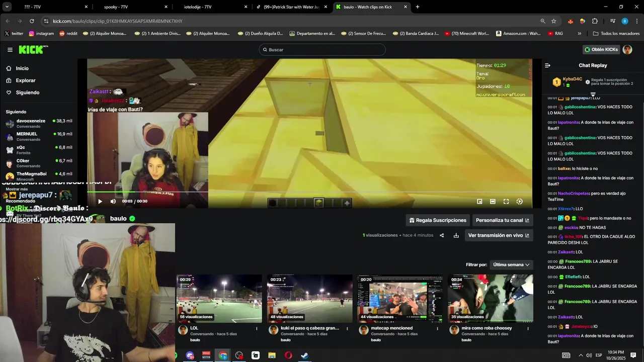Open the Windows notification center icon

click(633, 355)
